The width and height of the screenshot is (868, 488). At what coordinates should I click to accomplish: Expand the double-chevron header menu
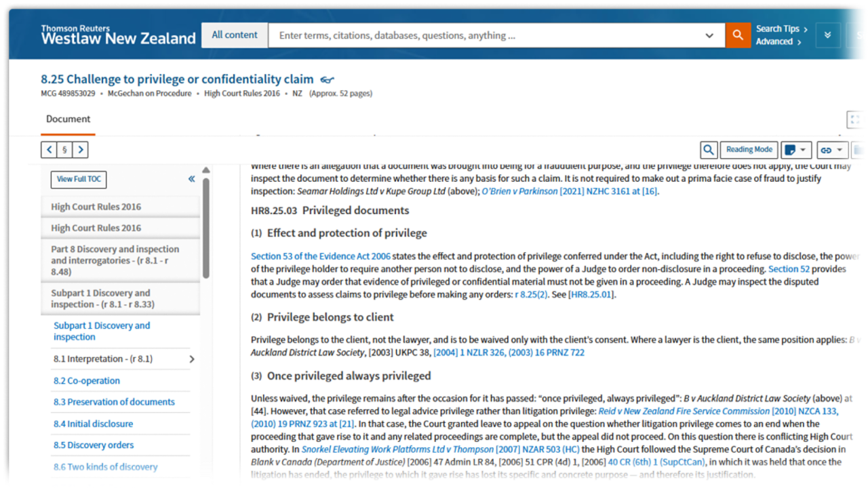(827, 35)
